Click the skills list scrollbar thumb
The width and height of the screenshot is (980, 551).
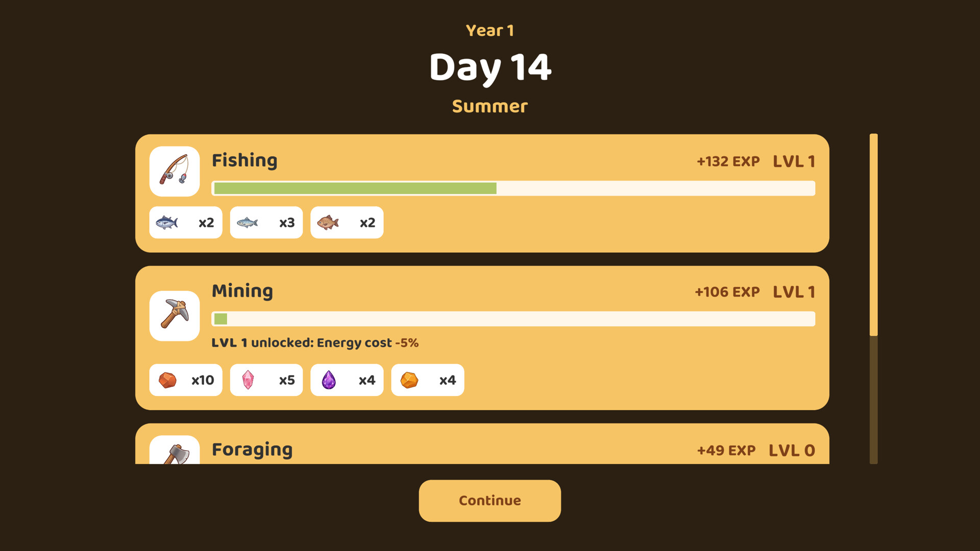click(874, 235)
